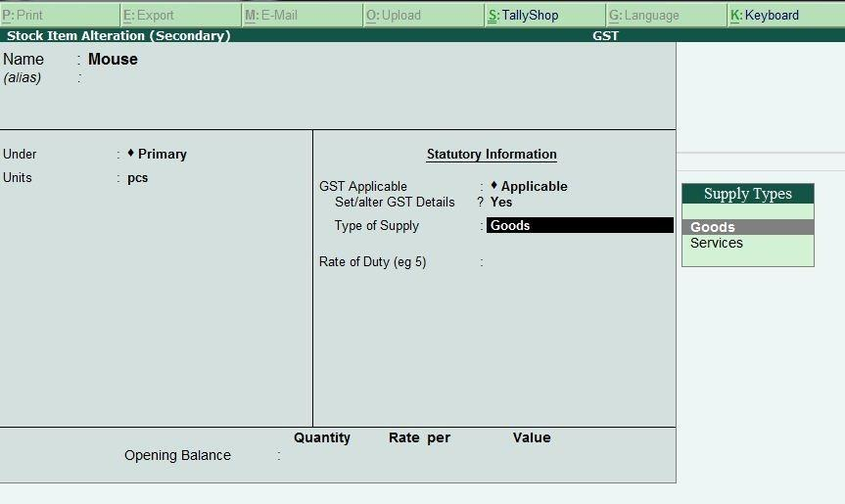
Task: Click the Statutory Information heading
Action: pyautogui.click(x=492, y=155)
